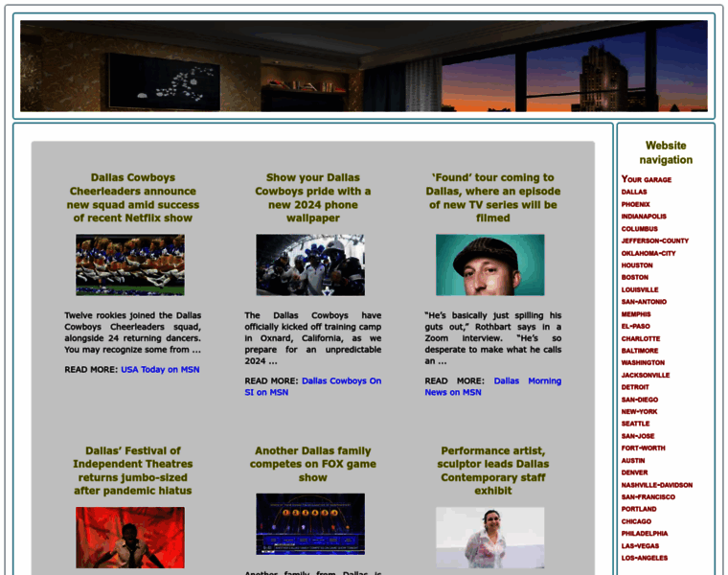This screenshot has height=575, width=728.
Task: Open the Jacksonville link
Action: [646, 376]
